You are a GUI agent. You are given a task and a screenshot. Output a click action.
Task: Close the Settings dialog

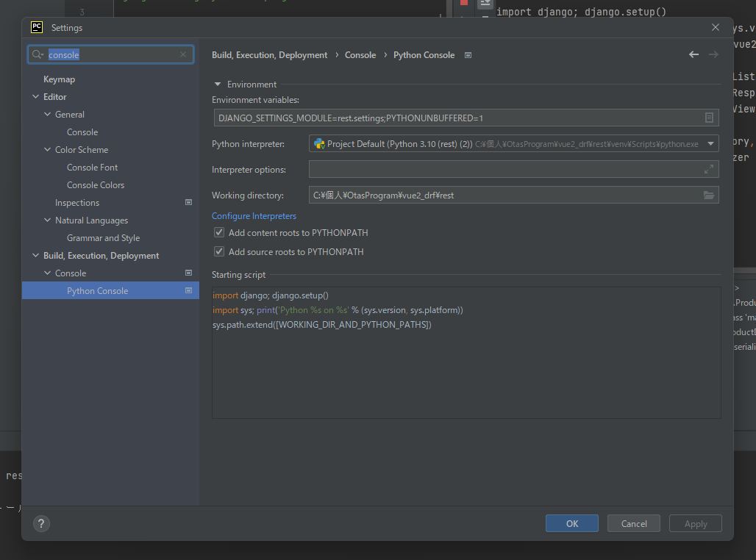coord(716,27)
